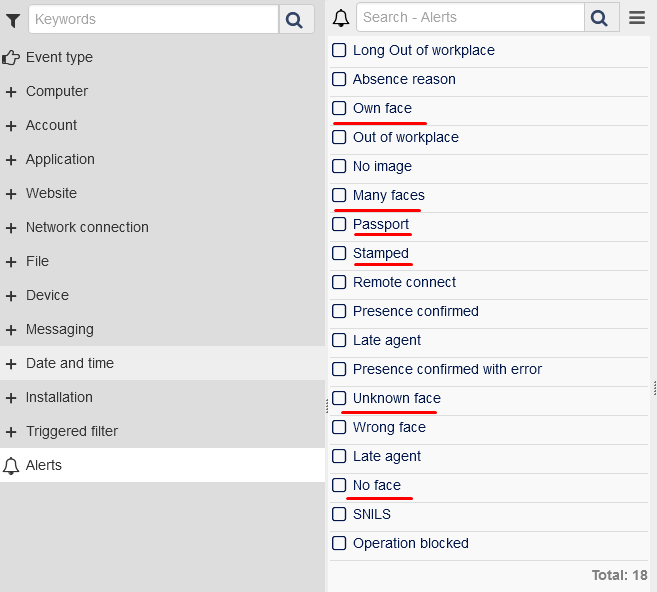Viewport: 657px width, 592px height.
Task: Select the Date and time category
Action: click(x=70, y=363)
